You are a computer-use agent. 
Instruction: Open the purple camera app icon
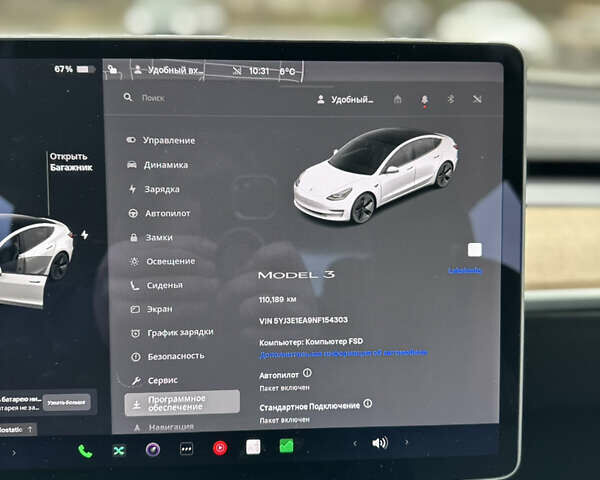(x=152, y=450)
